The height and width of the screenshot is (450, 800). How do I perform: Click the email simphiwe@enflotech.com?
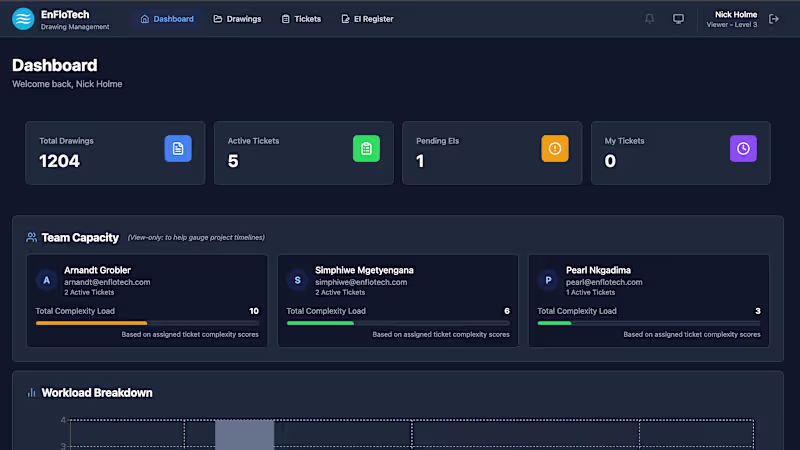coord(361,282)
